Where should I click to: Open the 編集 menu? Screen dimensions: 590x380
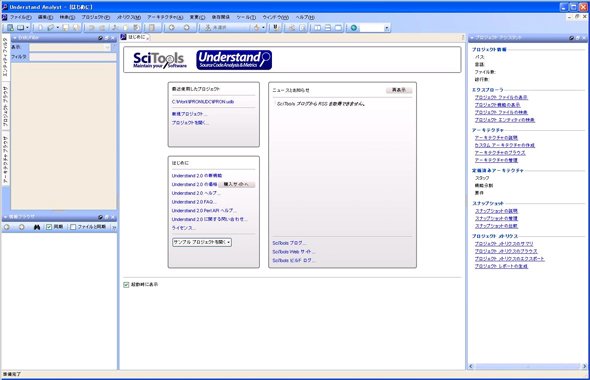[x=45, y=17]
